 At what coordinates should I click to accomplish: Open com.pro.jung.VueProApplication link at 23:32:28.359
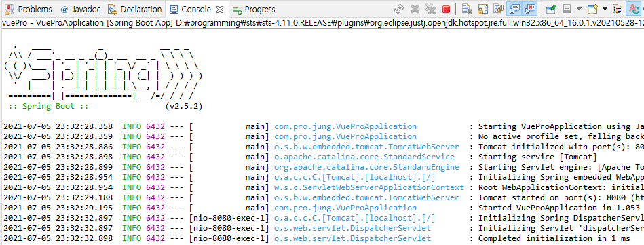click(x=345, y=136)
